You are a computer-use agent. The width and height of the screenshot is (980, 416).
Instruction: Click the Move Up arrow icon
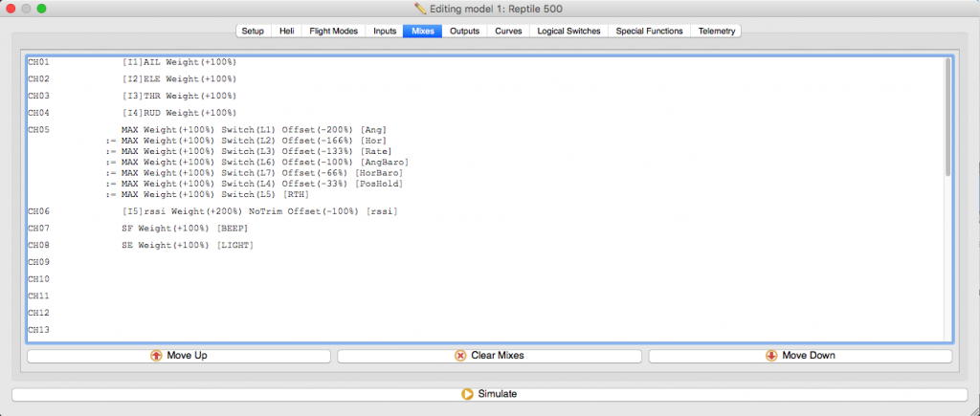(x=157, y=356)
